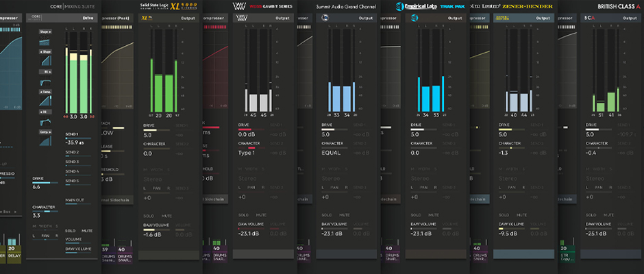
Task: Click the Sidechain button behind SSL XL panel
Action: point(117,199)
